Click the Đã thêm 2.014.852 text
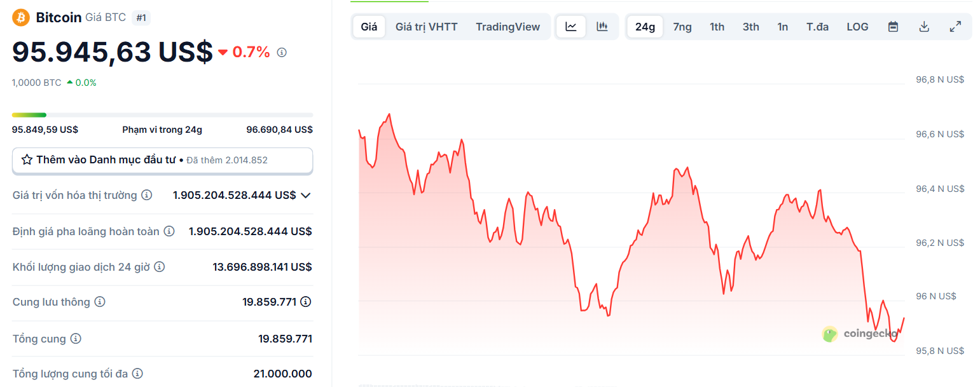The width and height of the screenshot is (980, 387). [227, 160]
